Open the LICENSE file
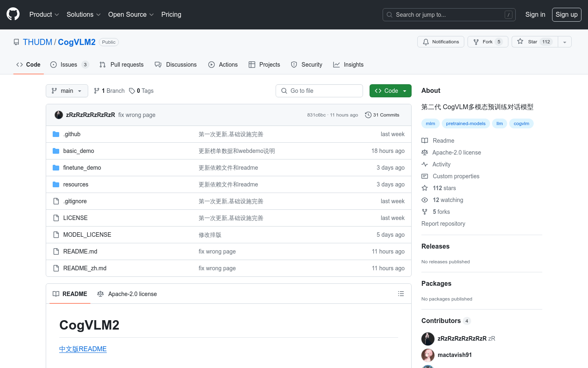This screenshot has width=588, height=368. (76, 218)
